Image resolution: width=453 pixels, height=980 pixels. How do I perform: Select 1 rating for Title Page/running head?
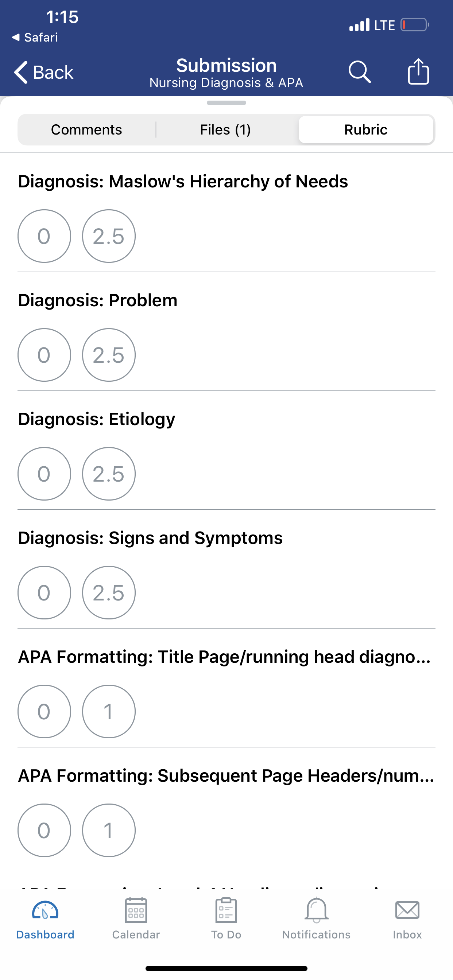tap(109, 711)
